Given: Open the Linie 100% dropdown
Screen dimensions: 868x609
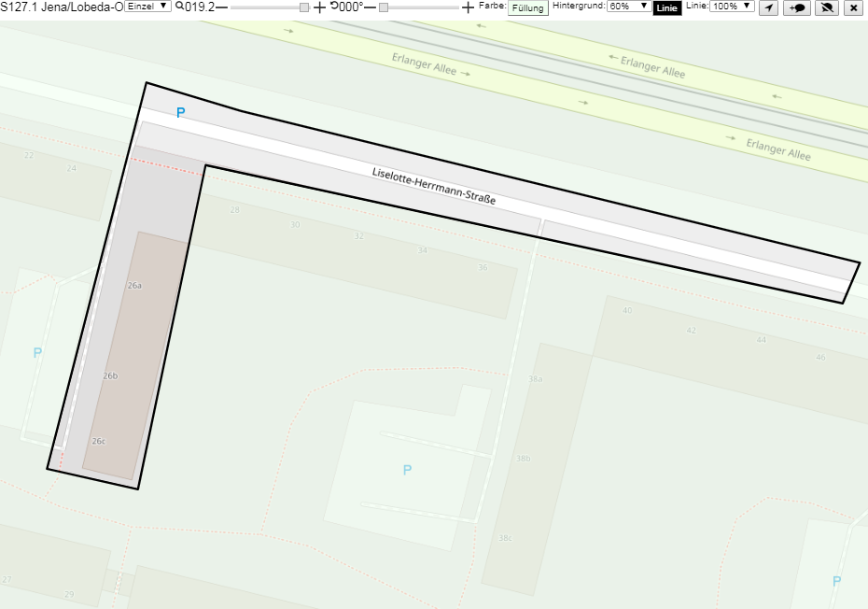Looking at the screenshot, I should coord(732,7).
